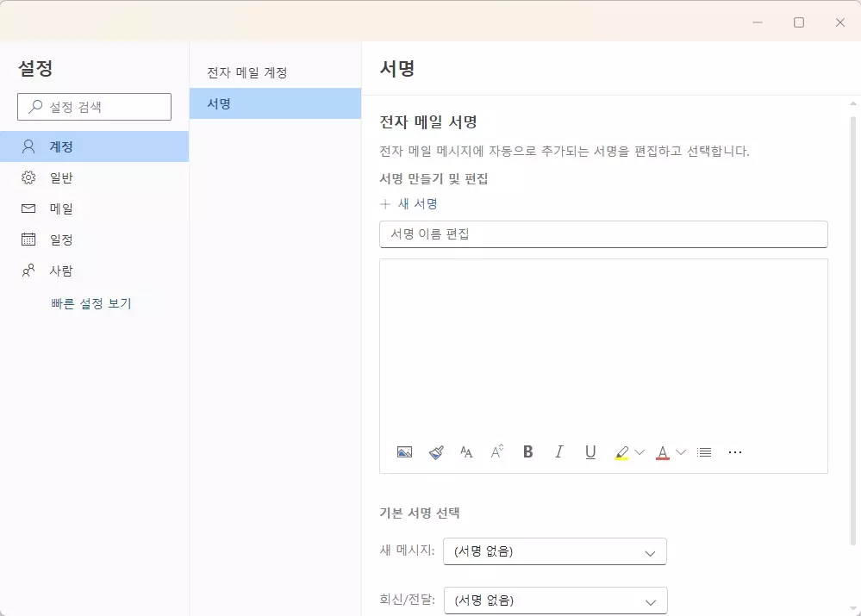Select the 일반 settings menu item
This screenshot has width=861, height=616.
point(59,177)
